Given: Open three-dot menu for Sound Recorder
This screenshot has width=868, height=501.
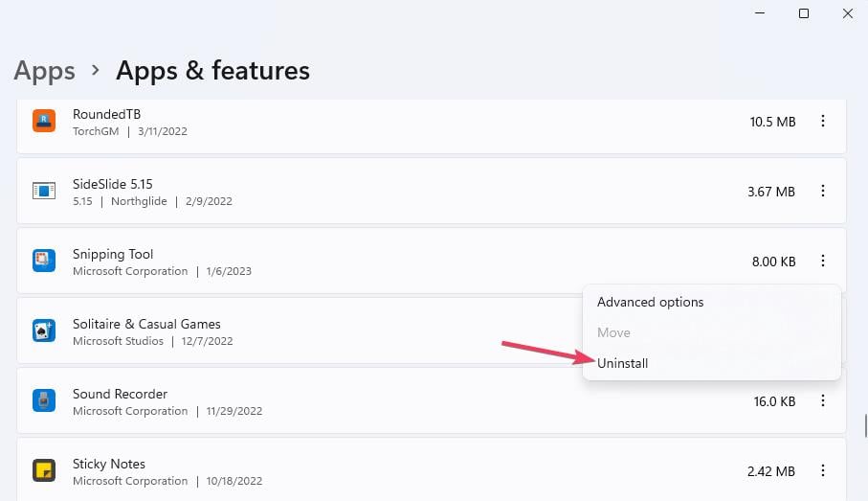Looking at the screenshot, I should tap(823, 400).
